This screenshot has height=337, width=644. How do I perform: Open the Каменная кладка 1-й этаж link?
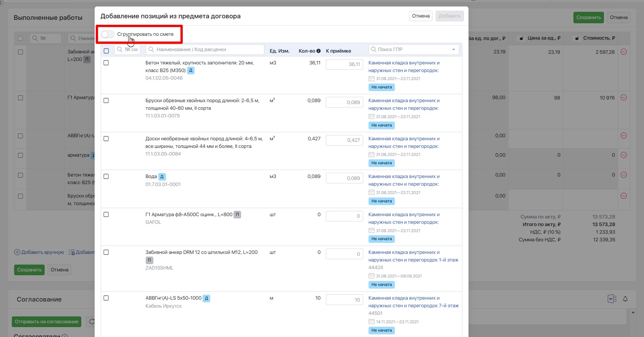pyautogui.click(x=413, y=256)
